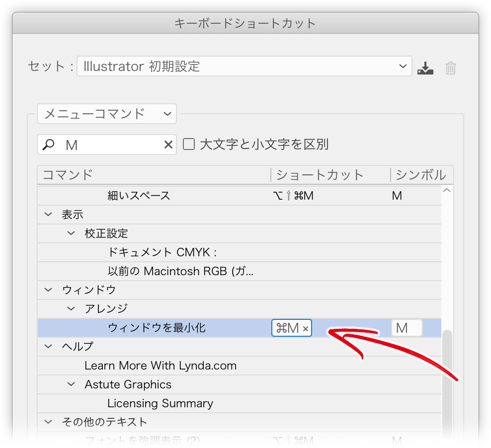
Task: Select the Licensing Summary row
Action: [239, 403]
